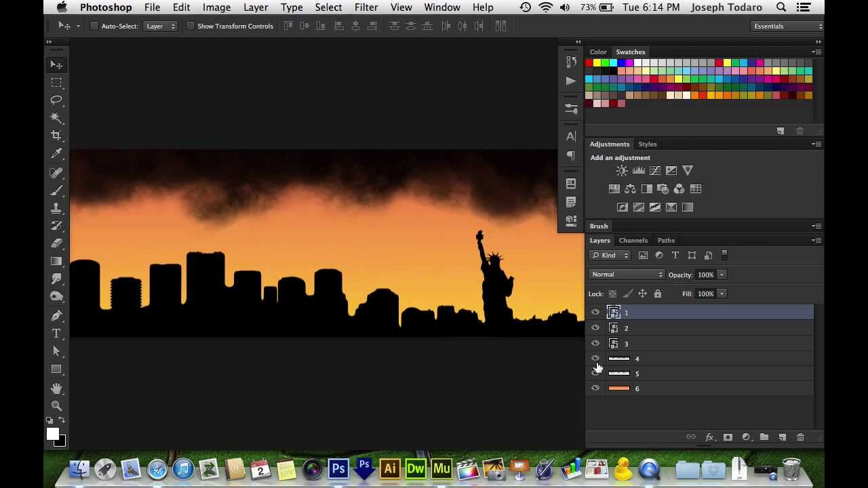Select the Gradient tool
This screenshot has width=868, height=488.
56,261
